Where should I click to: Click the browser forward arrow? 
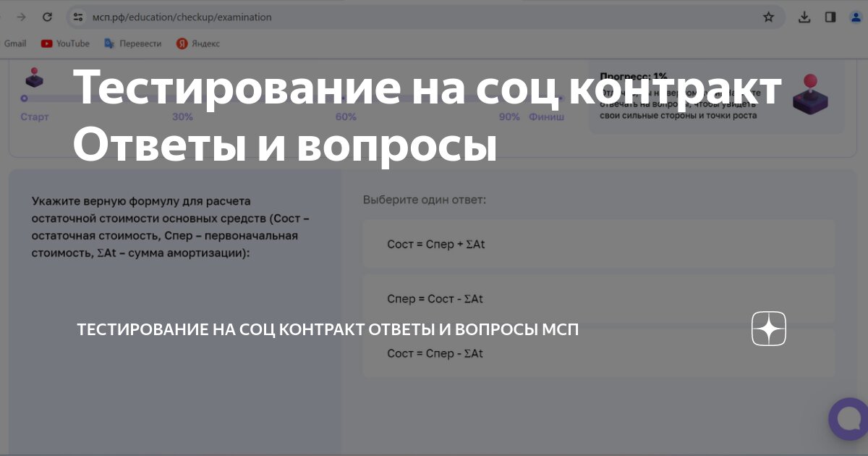click(22, 17)
